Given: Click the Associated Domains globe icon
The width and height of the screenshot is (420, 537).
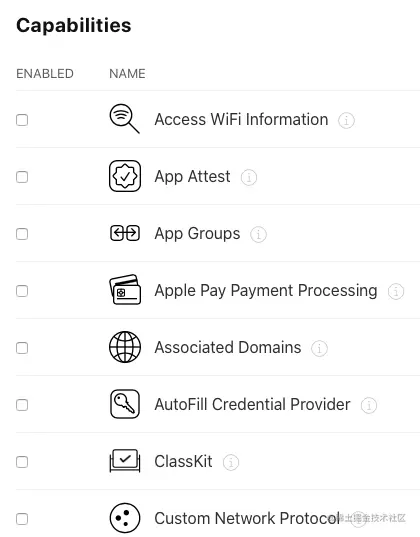Looking at the screenshot, I should (x=125, y=347).
